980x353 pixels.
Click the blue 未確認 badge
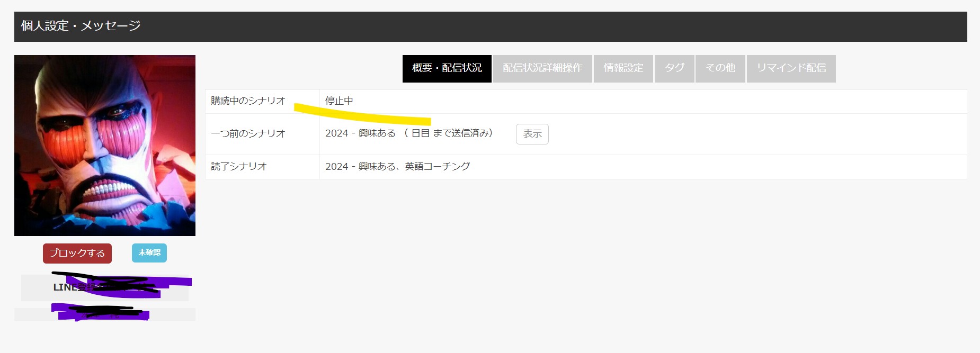149,252
